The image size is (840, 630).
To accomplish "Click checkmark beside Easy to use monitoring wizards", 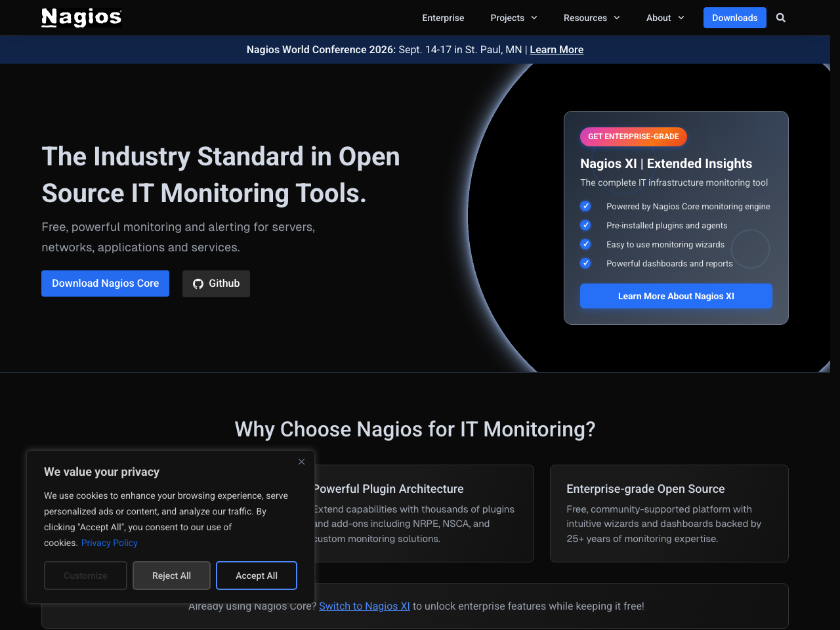I will click(585, 244).
